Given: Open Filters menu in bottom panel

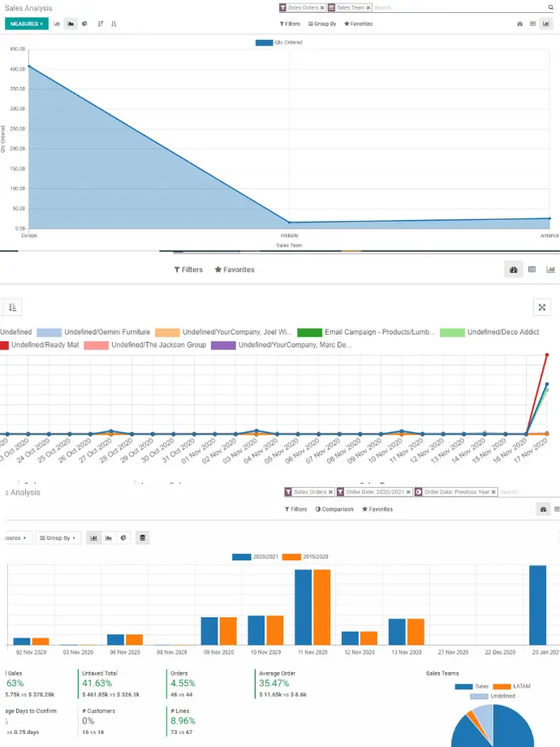Looking at the screenshot, I should [295, 509].
